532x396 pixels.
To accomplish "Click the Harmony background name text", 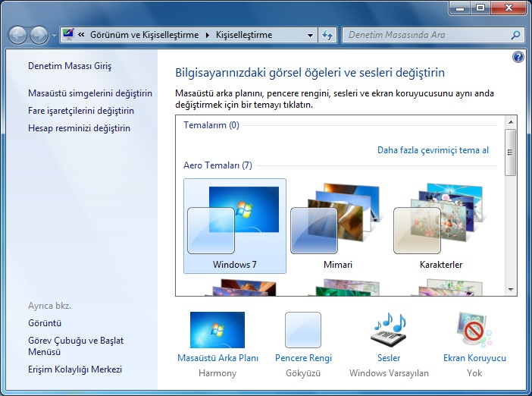I will coord(217,373).
